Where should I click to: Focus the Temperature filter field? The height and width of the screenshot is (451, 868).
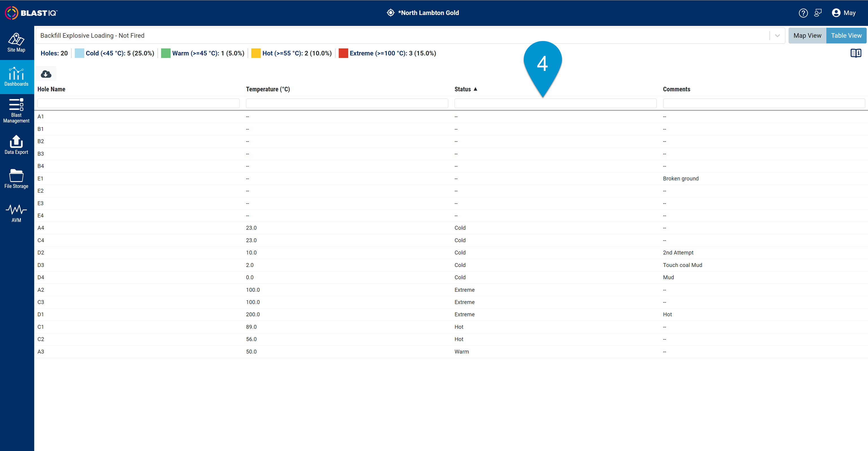click(x=347, y=103)
